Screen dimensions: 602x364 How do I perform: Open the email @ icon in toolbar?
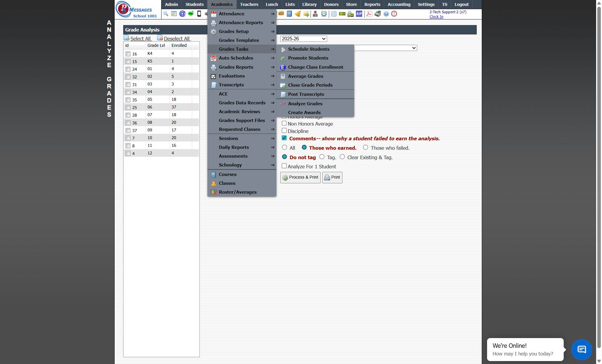(182, 14)
